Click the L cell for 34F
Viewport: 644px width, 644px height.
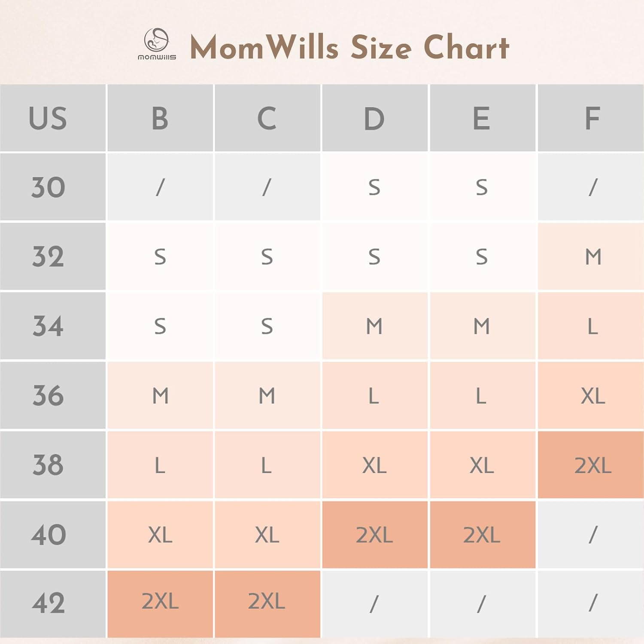[x=592, y=326]
